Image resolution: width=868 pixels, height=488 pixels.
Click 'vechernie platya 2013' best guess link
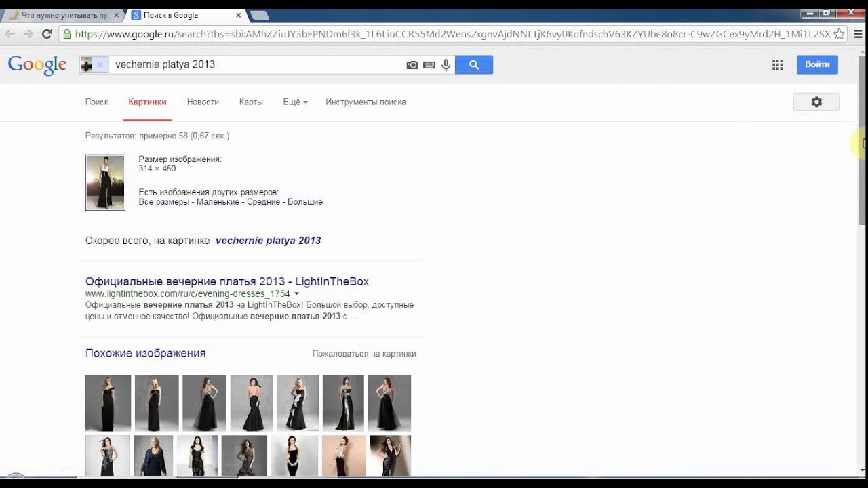point(268,240)
